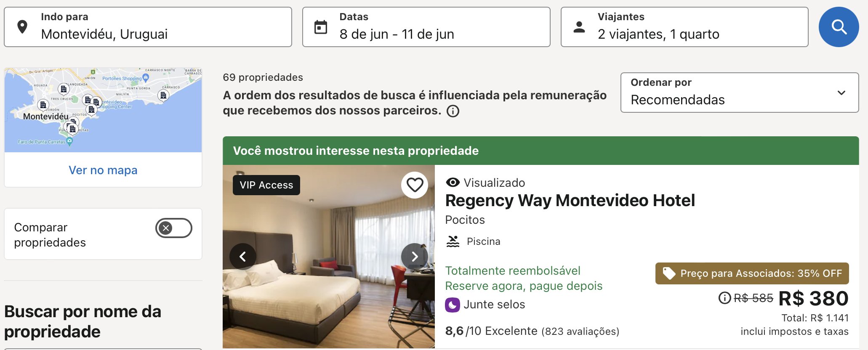Click the Ver no mapa link

coord(103,170)
